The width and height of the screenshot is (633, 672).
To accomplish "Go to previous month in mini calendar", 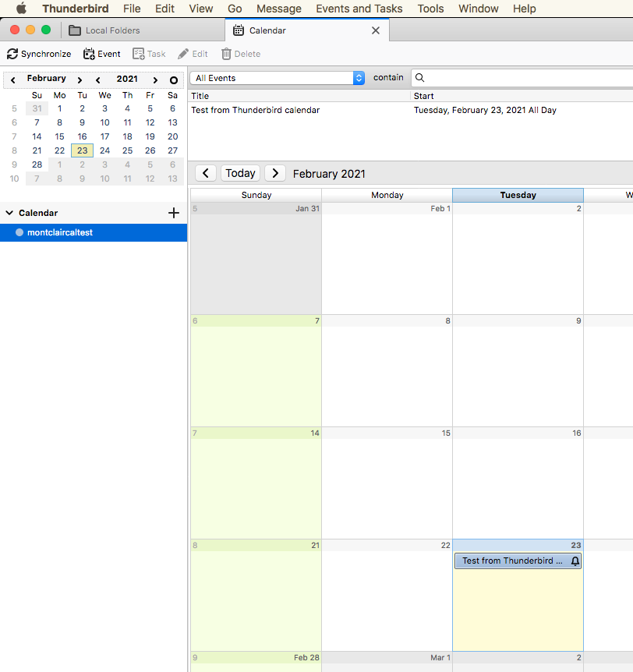I will pos(12,80).
